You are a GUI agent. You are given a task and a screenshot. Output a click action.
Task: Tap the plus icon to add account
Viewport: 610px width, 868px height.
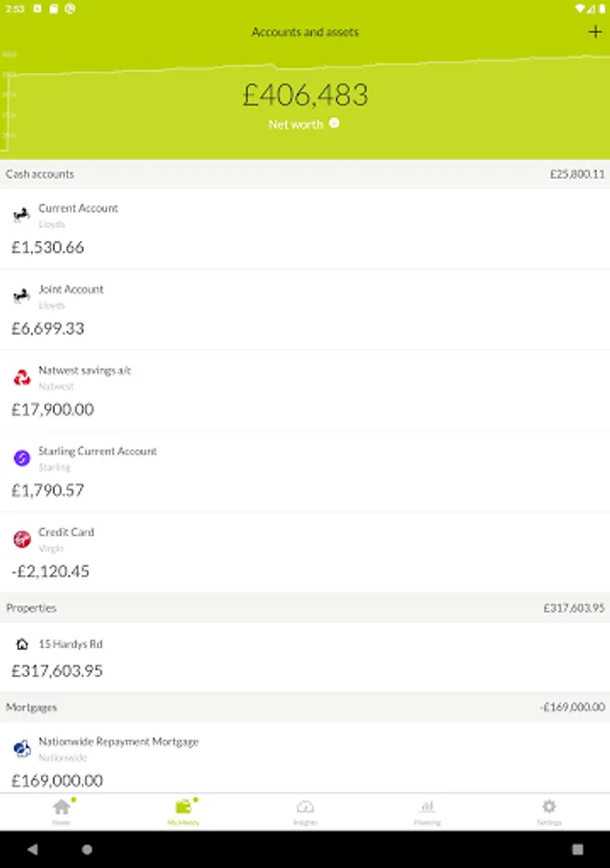coord(595,32)
